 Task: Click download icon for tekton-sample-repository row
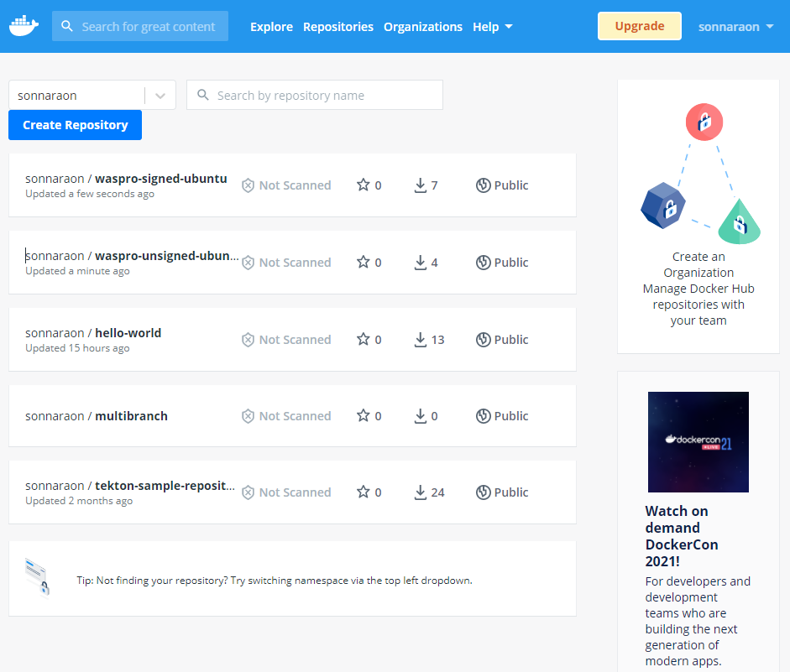pos(421,492)
